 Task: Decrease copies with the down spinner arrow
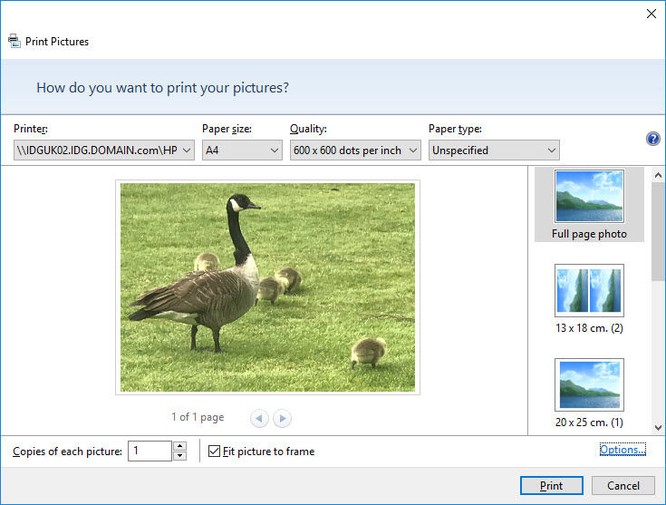[x=180, y=456]
